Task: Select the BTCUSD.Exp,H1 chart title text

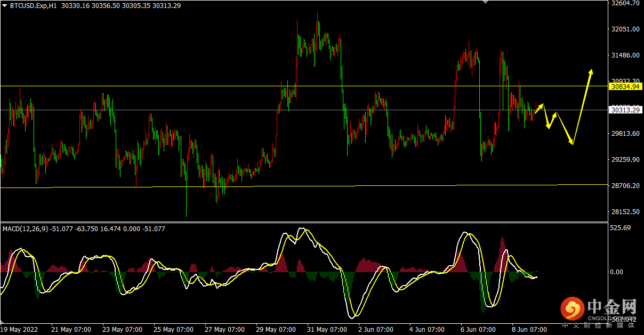Action: (34, 6)
